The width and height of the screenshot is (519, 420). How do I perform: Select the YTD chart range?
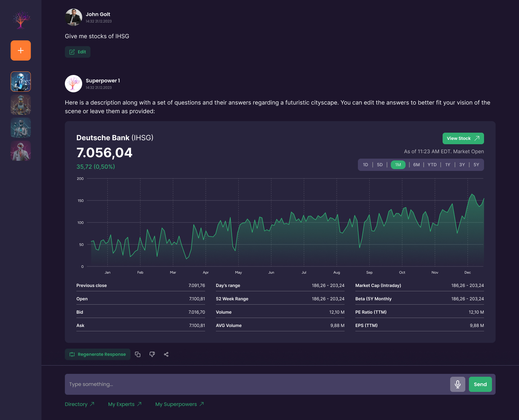tap(432, 165)
